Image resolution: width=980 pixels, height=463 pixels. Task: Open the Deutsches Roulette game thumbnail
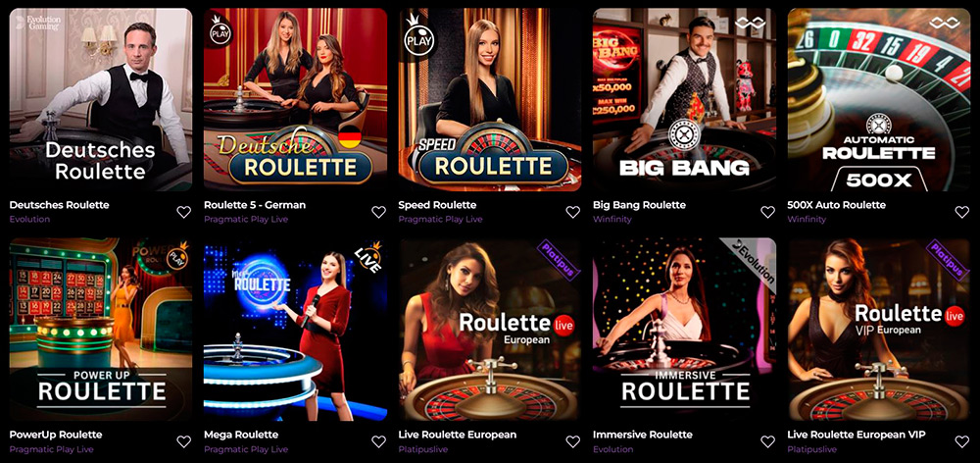pyautogui.click(x=101, y=99)
